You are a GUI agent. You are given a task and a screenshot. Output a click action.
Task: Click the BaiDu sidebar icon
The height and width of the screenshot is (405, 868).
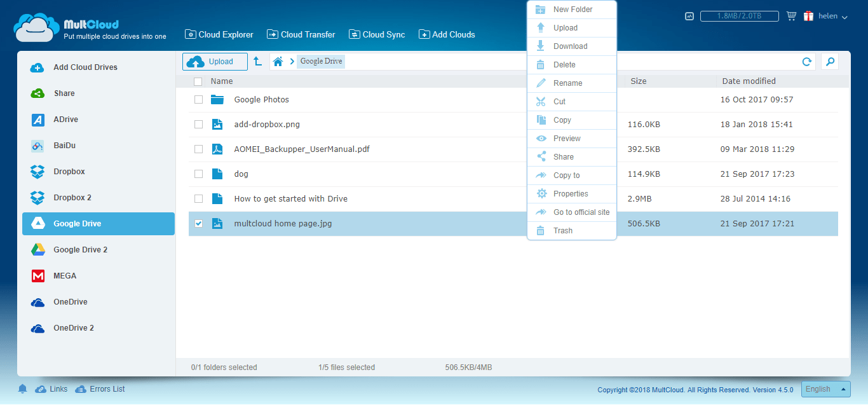tap(37, 146)
